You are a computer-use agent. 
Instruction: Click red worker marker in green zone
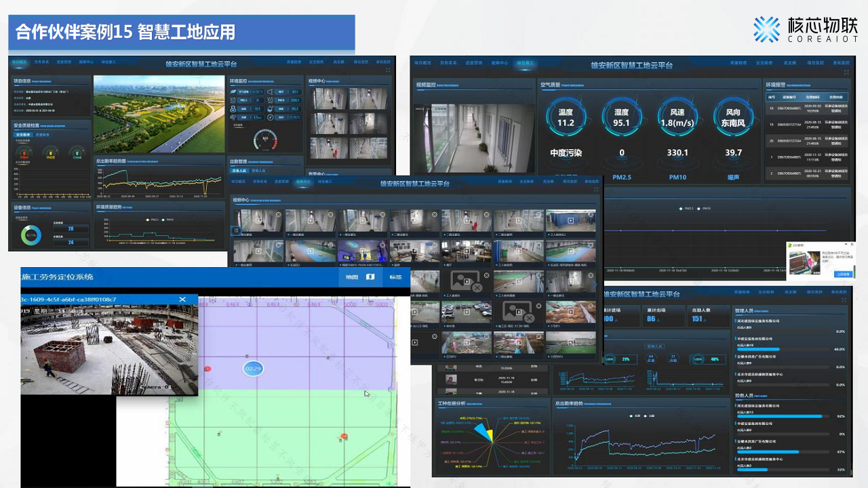pos(344,436)
